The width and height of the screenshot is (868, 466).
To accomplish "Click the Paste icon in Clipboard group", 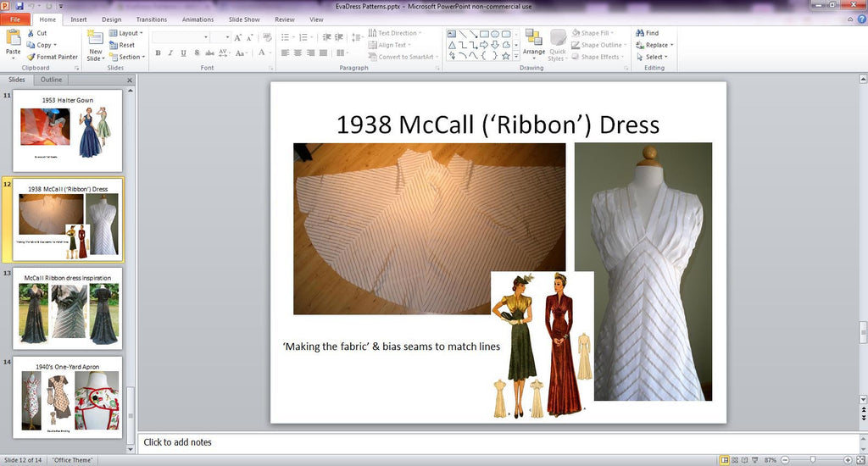I will (x=13, y=41).
